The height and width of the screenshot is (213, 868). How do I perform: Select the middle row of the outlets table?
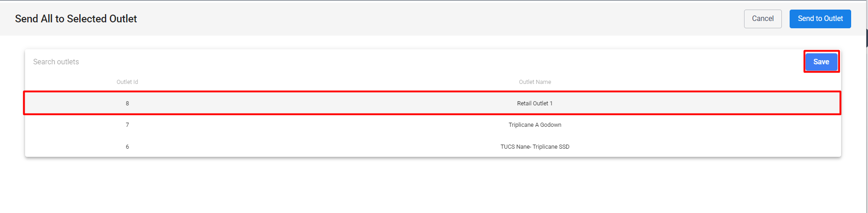(x=319, y=125)
